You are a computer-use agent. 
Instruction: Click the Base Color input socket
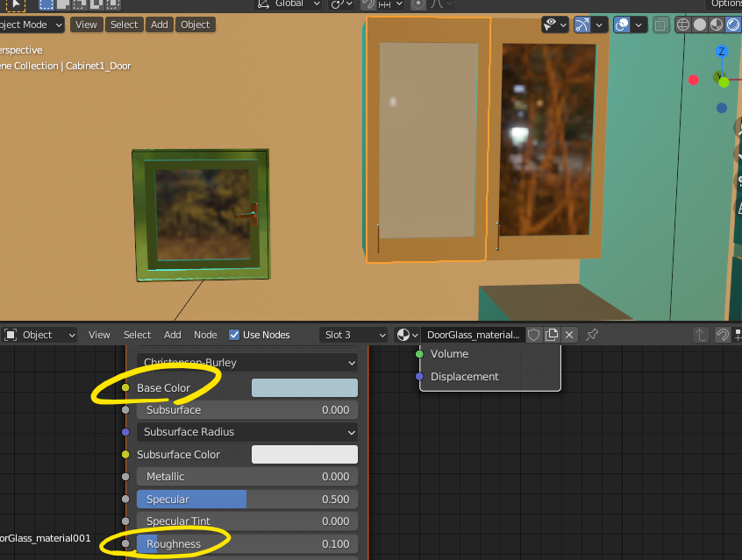pos(125,388)
